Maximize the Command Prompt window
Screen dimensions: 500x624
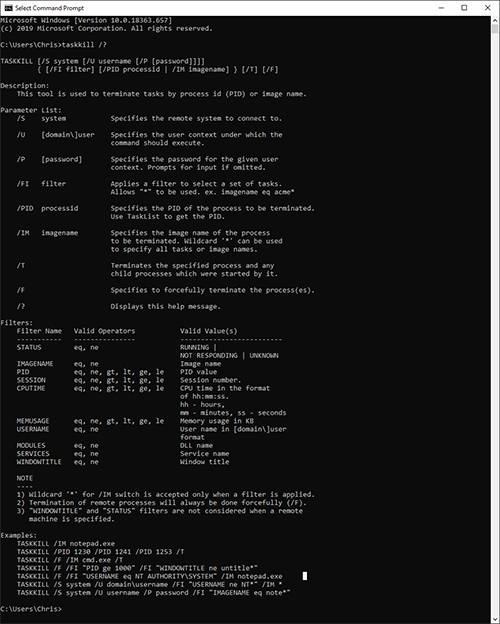pyautogui.click(x=464, y=8)
